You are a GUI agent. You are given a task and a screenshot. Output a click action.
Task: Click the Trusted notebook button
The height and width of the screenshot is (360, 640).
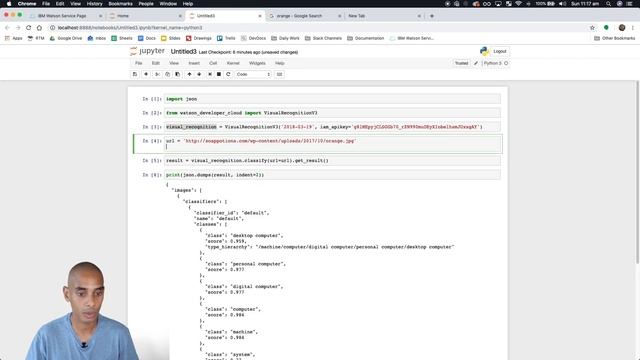(x=462, y=63)
